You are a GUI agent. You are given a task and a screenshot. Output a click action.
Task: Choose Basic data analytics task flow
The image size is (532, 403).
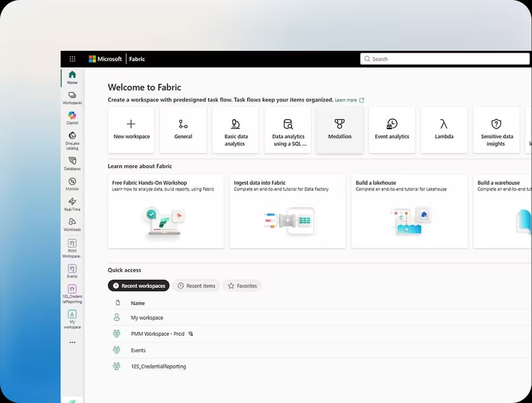coord(235,130)
